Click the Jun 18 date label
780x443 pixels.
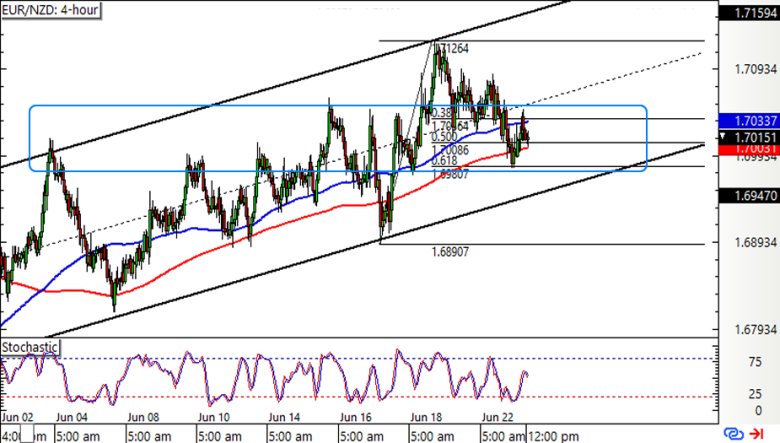[x=426, y=417]
